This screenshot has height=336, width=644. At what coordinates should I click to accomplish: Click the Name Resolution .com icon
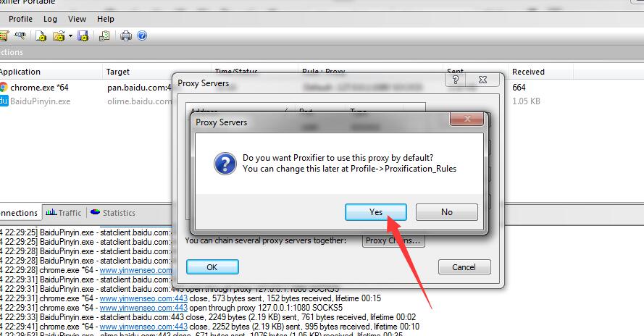(20, 35)
